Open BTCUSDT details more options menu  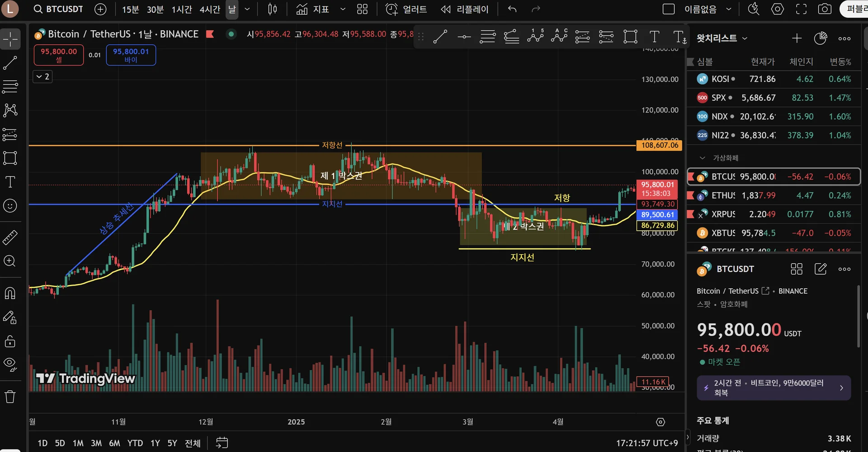pyautogui.click(x=844, y=269)
